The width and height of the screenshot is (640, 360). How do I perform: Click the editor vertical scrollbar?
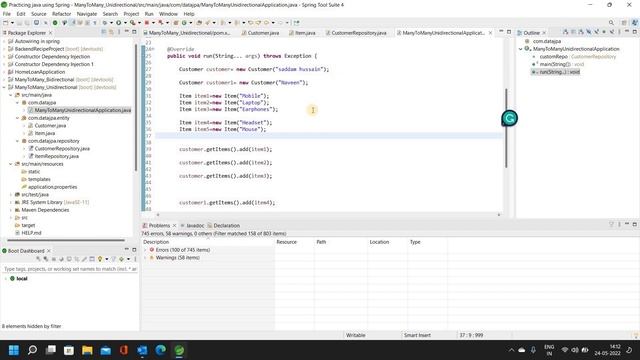[x=507, y=128]
